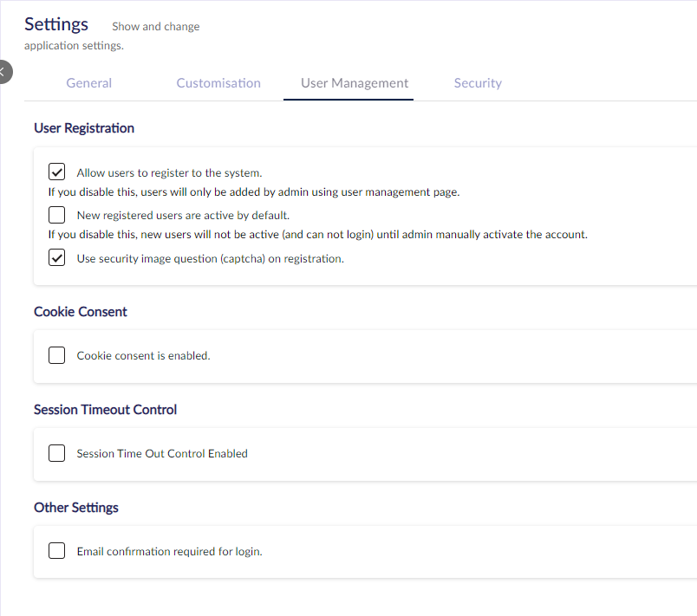Click the User Registration section heading
The width and height of the screenshot is (697, 616).
[x=84, y=128]
